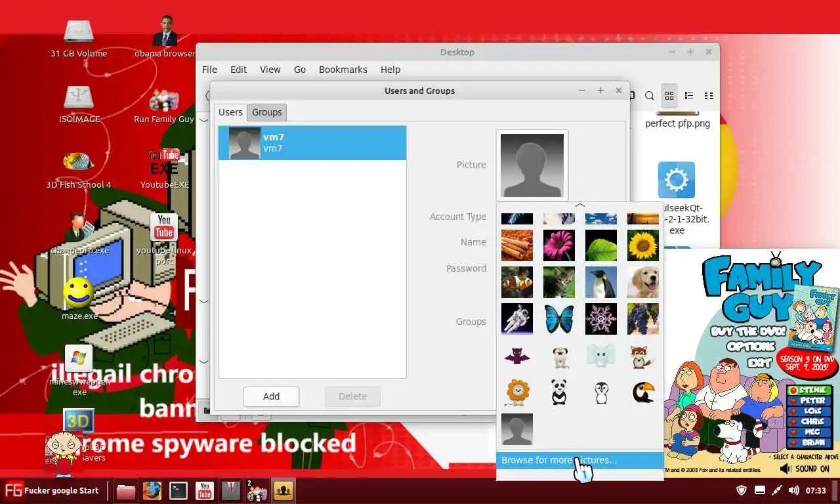Click the 07:33 clock in the panel
This screenshot has height=504, width=840.
pyautogui.click(x=816, y=490)
